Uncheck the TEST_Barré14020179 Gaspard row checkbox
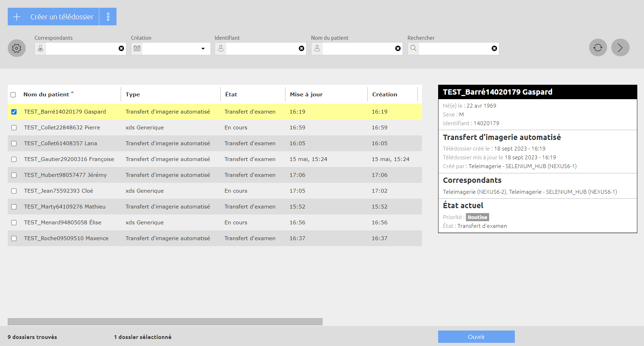 (14, 112)
